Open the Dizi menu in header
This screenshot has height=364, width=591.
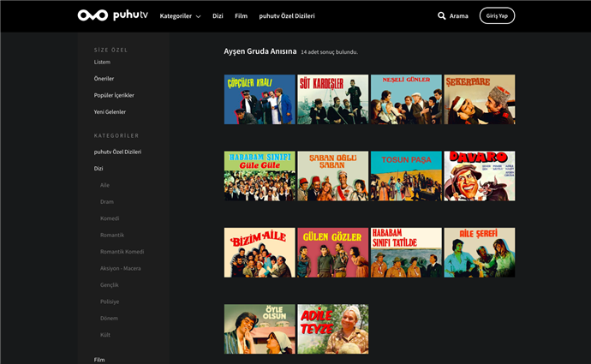[218, 15]
